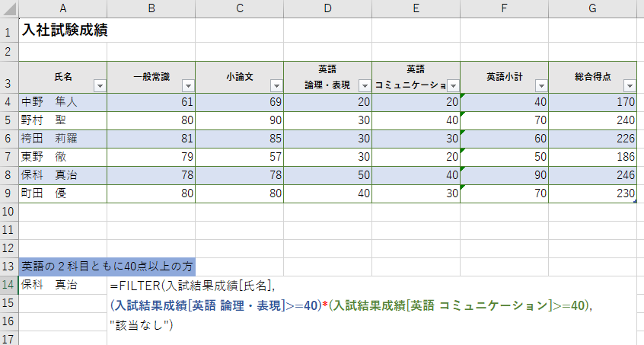Click cell with 小論文 score 85
This screenshot has height=345, width=644.
coord(240,139)
